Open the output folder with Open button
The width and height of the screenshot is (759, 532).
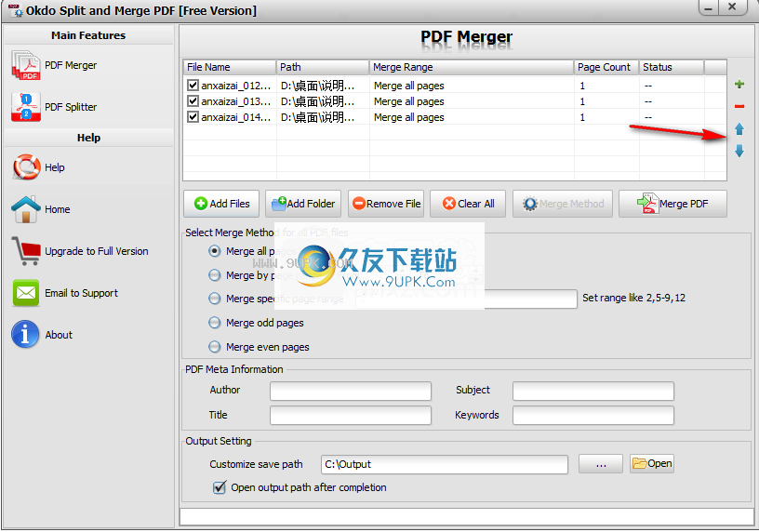tap(652, 464)
